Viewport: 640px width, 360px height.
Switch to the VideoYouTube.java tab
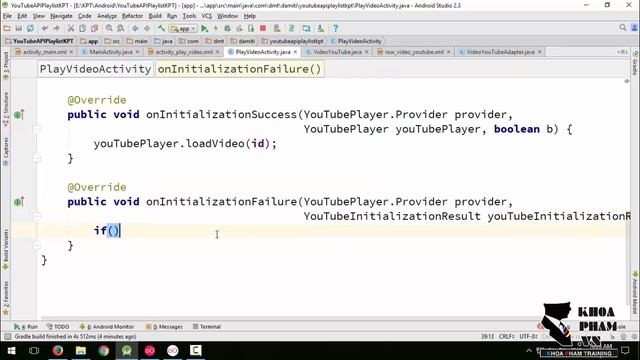(337, 52)
